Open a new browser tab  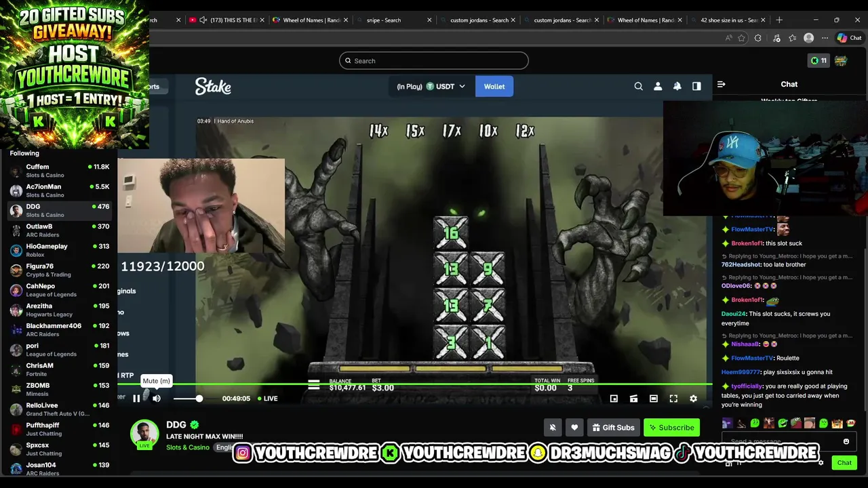(x=779, y=20)
